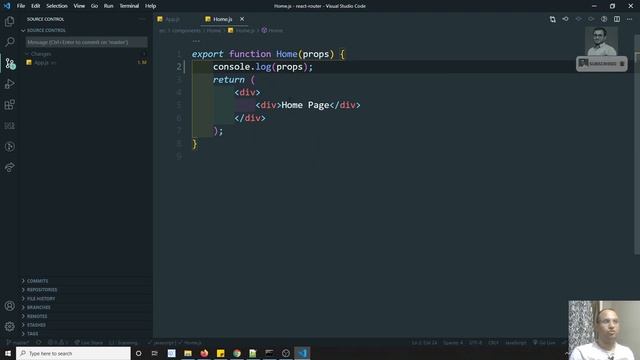Click the editor toolbar icon right of Open Changes

point(565,19)
